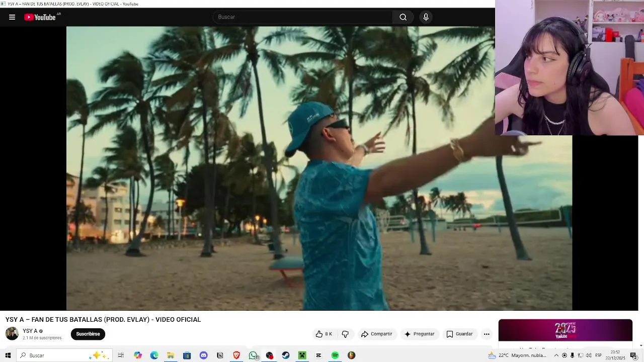This screenshot has height=362, width=644.
Task: Click the magnifier search button in YouTube
Action: (x=403, y=17)
